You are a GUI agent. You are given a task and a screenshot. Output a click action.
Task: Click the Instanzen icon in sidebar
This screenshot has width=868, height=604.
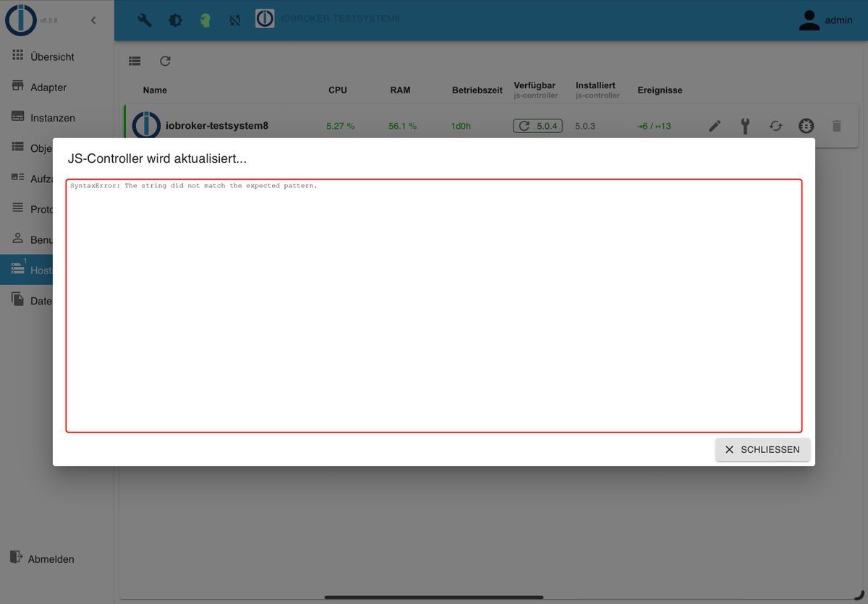click(18, 116)
